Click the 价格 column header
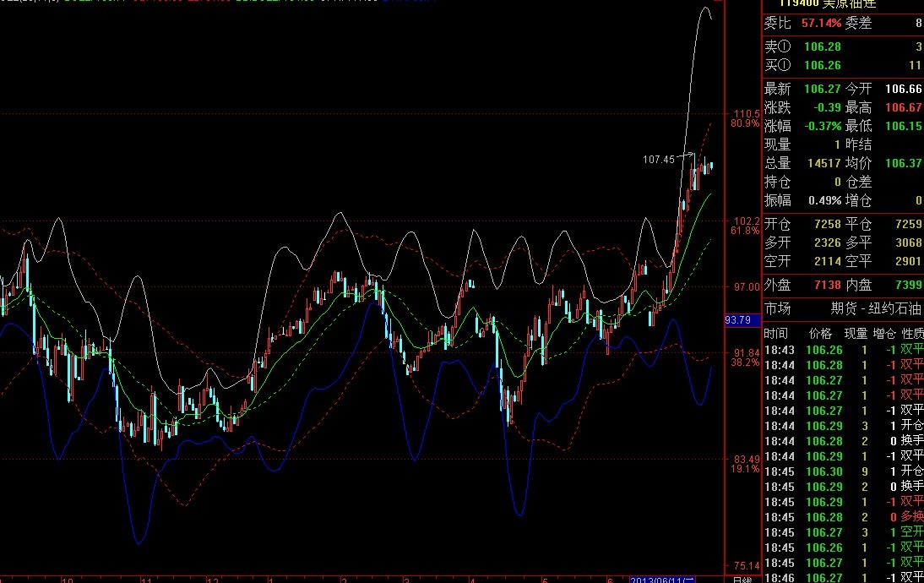This screenshot has height=583, width=924. [x=820, y=334]
